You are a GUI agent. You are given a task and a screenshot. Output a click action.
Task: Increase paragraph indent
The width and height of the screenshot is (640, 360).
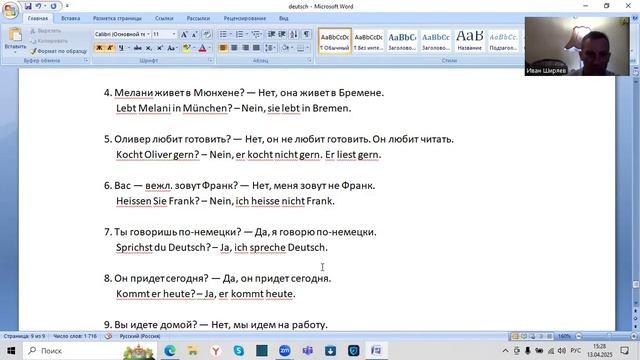coord(282,34)
